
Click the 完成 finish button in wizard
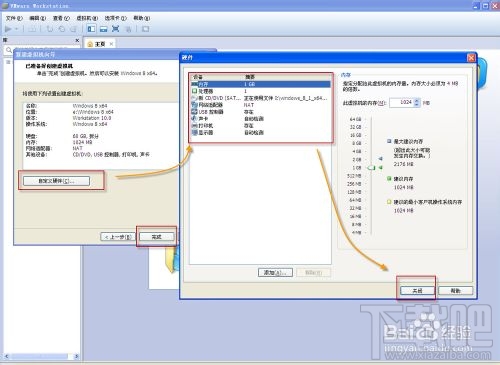(156, 237)
